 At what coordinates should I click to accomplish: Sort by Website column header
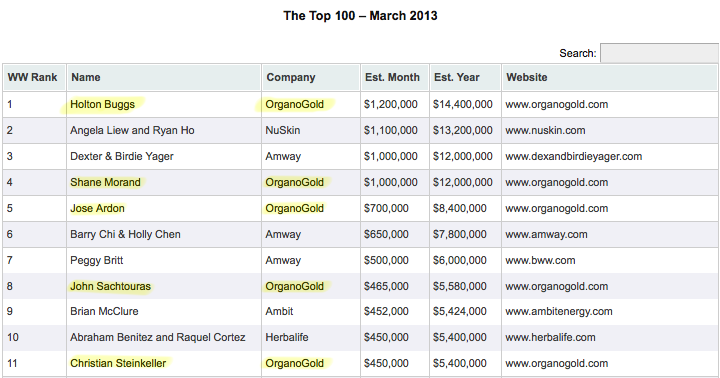click(609, 77)
